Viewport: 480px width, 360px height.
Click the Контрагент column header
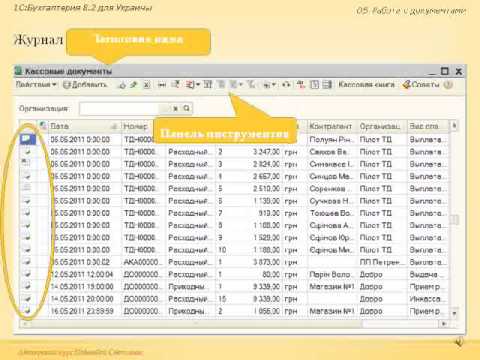coord(331,126)
